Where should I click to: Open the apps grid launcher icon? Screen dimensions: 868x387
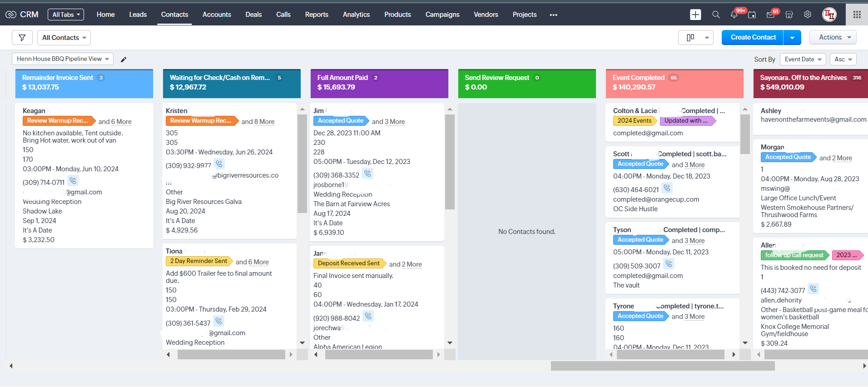[x=857, y=15]
